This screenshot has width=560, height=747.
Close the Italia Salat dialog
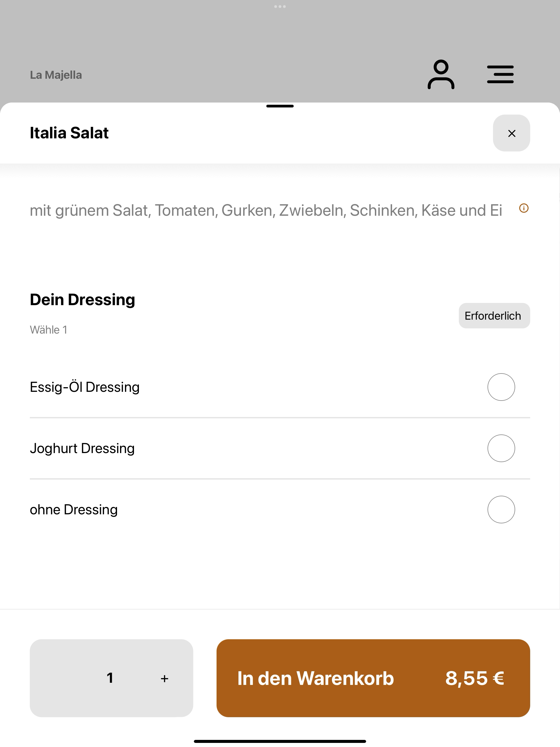click(511, 133)
